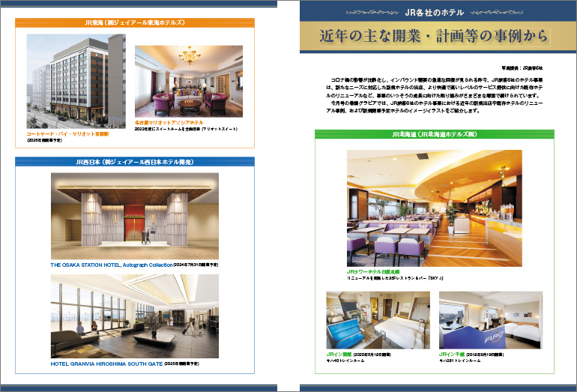
Task: Click the 写真提供 credit line
Action: pyautogui.click(x=522, y=68)
